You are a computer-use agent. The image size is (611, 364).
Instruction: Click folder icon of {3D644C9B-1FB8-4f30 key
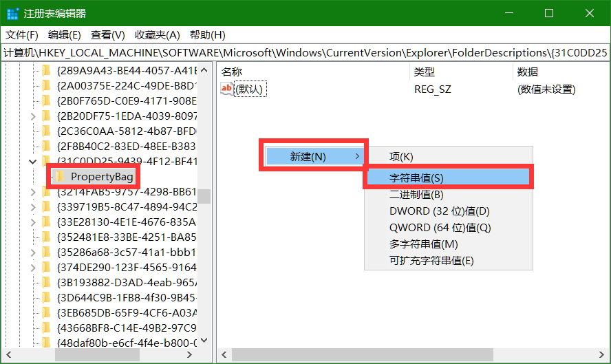click(47, 297)
